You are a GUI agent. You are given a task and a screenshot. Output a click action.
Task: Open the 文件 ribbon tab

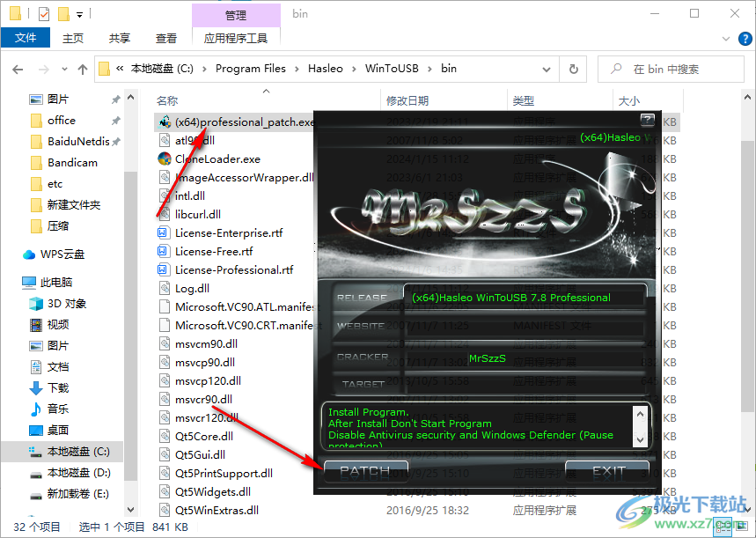tap(26, 38)
